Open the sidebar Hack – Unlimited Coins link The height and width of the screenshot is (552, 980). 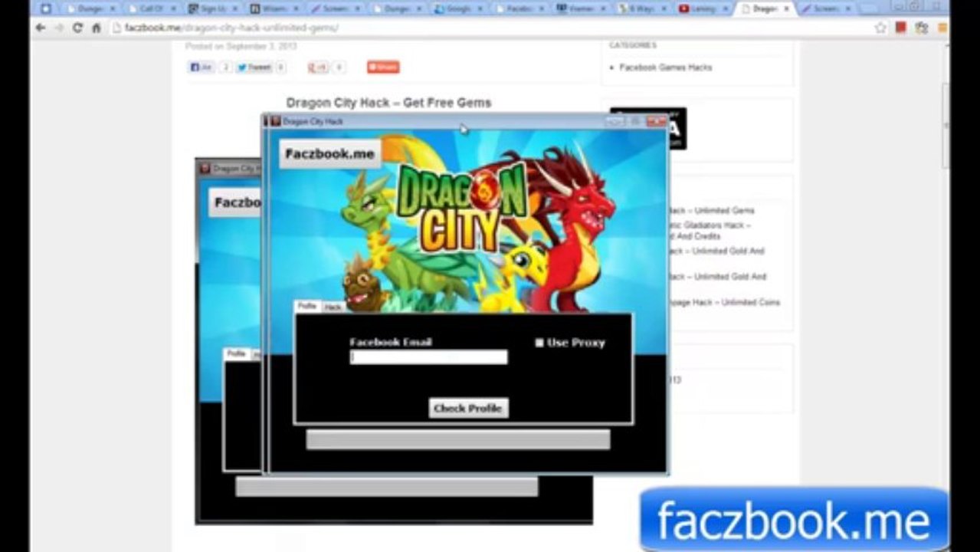[x=724, y=302]
